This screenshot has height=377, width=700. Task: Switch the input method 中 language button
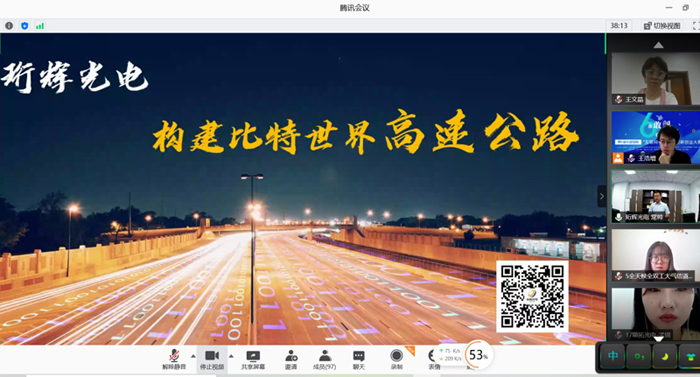pyautogui.click(x=613, y=356)
